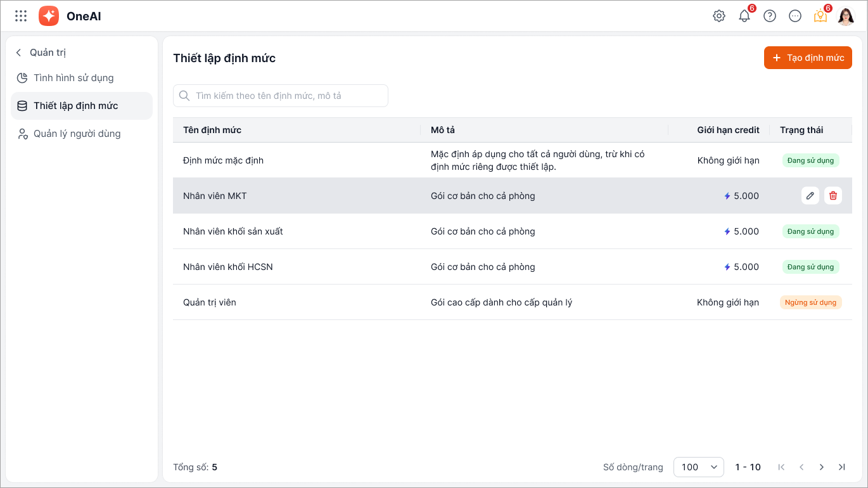The height and width of the screenshot is (488, 868).
Task: Open the notifications bell
Action: (744, 16)
